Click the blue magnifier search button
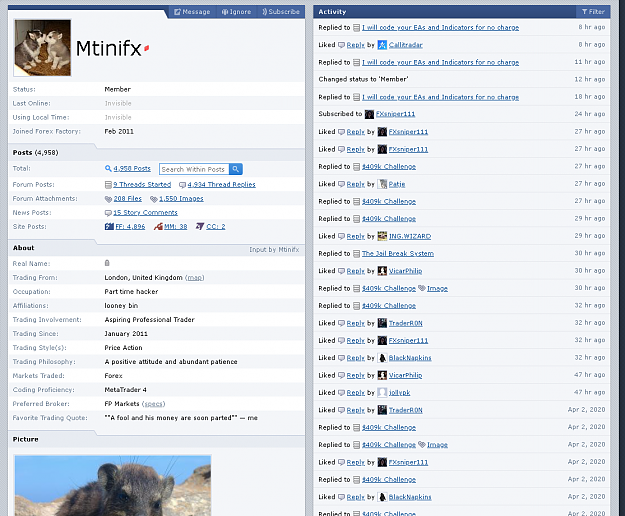 point(236,169)
